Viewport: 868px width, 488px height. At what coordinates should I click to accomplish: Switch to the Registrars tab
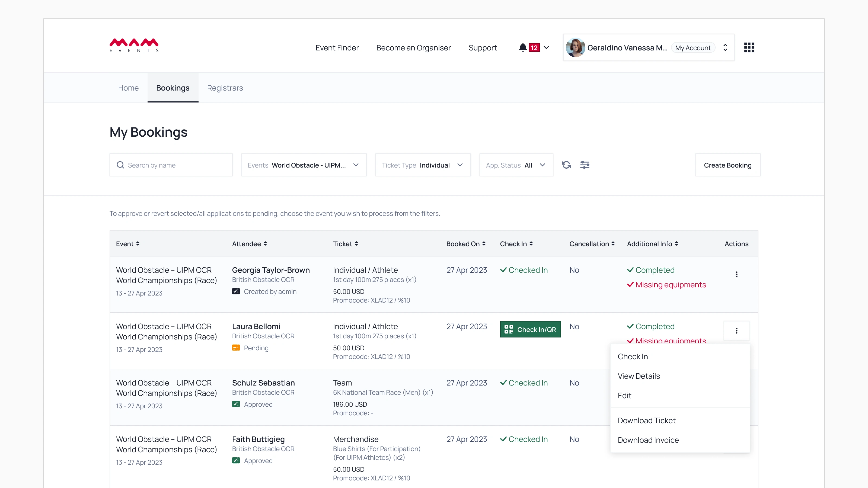coord(225,88)
